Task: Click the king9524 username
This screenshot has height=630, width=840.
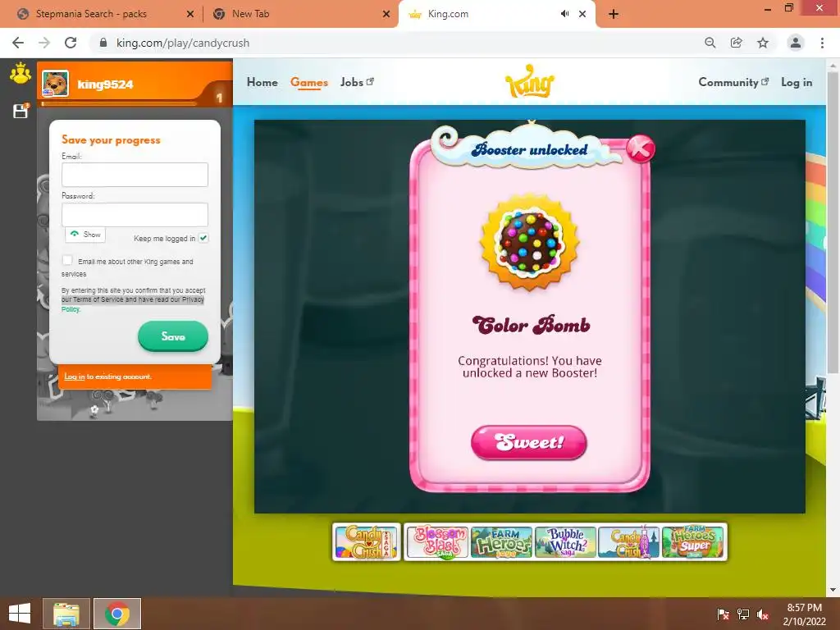Action: pyautogui.click(x=105, y=84)
